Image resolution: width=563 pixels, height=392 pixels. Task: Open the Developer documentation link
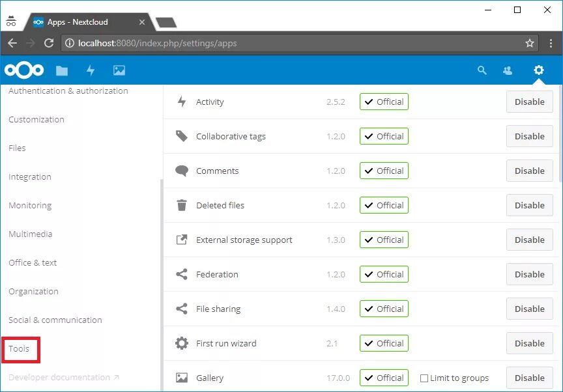(64, 377)
